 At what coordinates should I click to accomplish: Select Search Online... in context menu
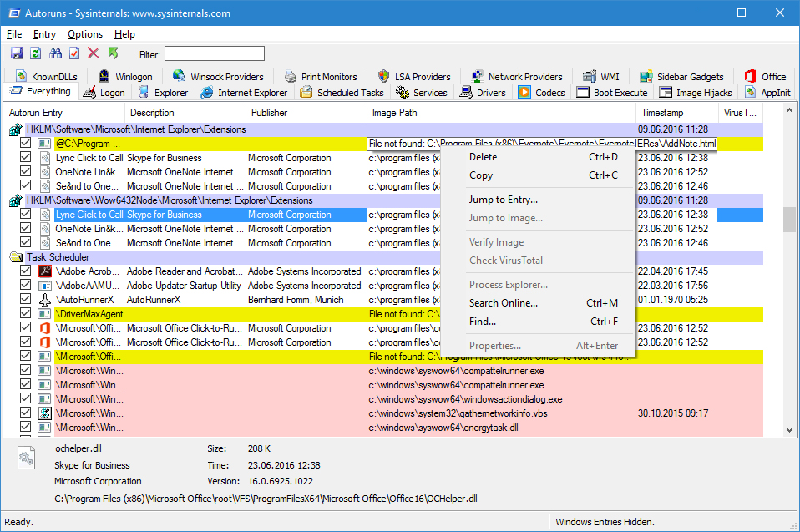(538, 303)
